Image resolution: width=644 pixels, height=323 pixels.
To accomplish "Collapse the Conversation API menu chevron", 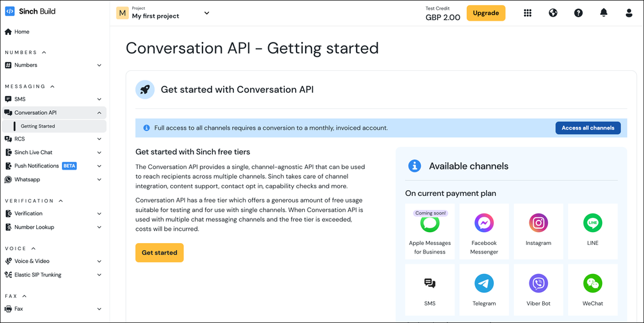I will click(99, 113).
